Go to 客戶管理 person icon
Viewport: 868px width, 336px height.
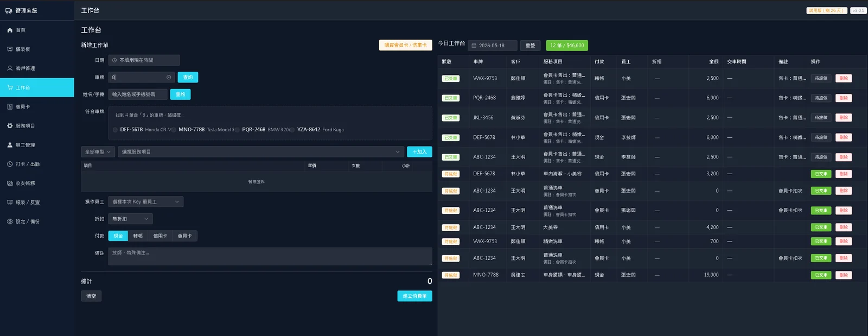[x=10, y=68]
